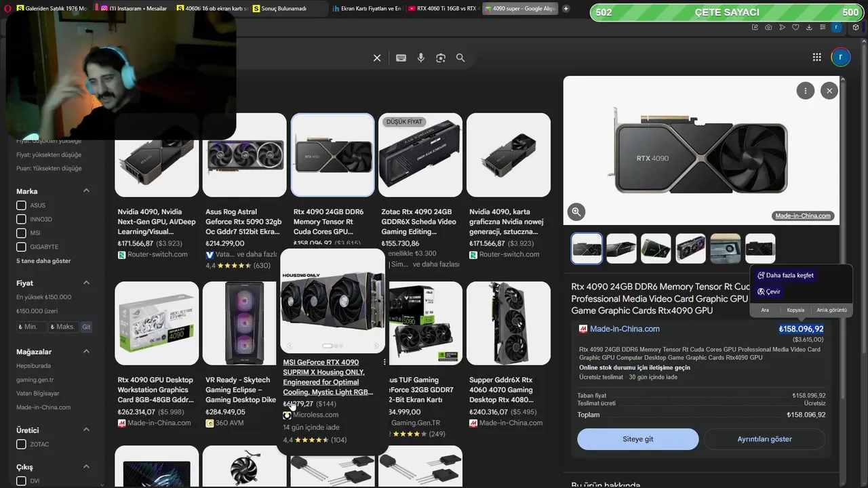This screenshot has width=868, height=488.
Task: Open Opera extensions cube icon
Action: (856, 27)
